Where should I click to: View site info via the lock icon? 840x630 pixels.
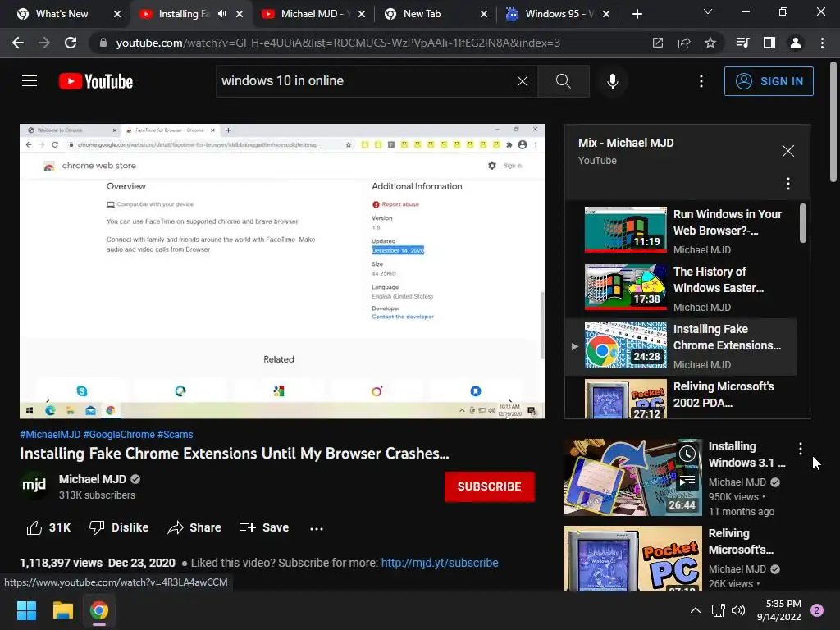pos(103,43)
